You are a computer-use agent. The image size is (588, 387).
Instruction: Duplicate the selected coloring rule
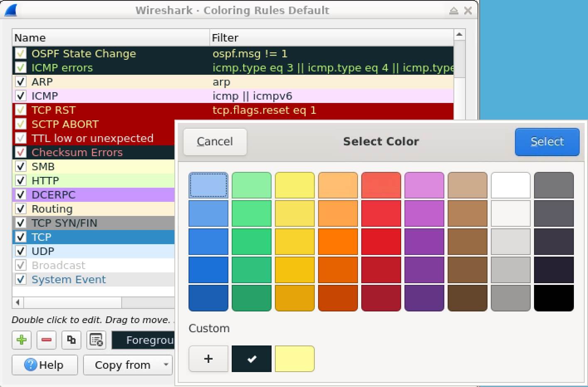[x=71, y=340]
